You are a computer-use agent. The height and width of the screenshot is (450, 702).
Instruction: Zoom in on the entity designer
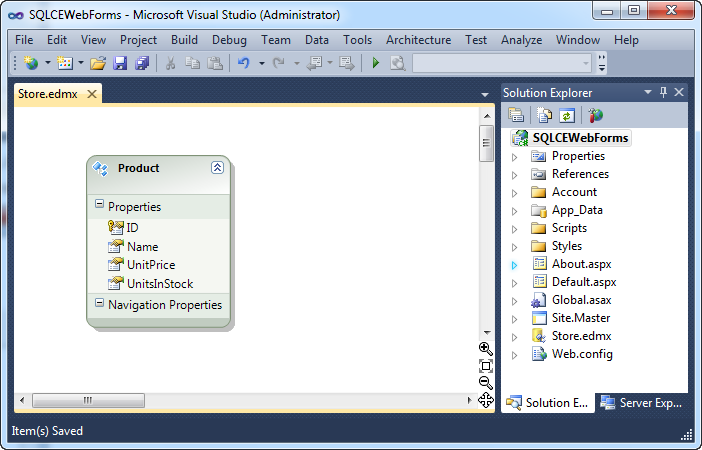(485, 348)
